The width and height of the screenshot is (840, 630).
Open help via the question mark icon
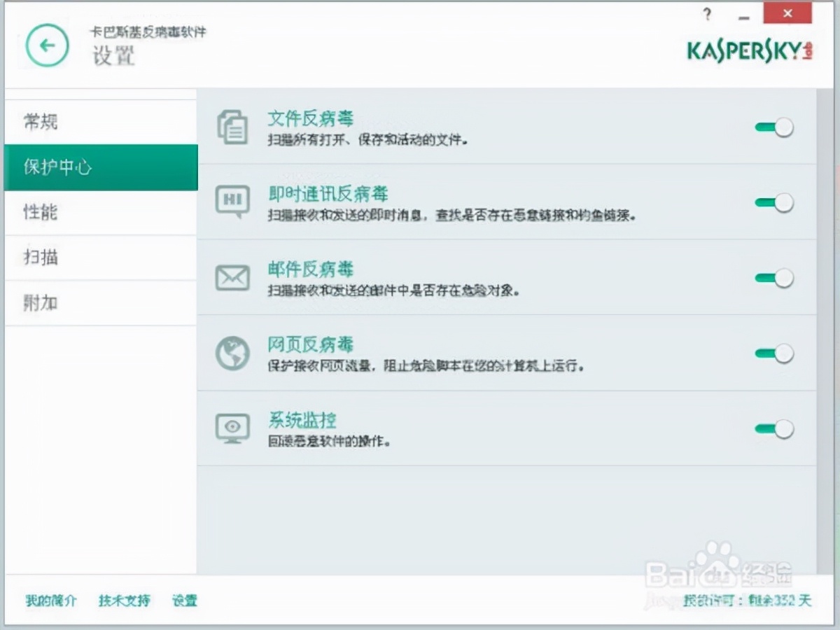click(706, 13)
